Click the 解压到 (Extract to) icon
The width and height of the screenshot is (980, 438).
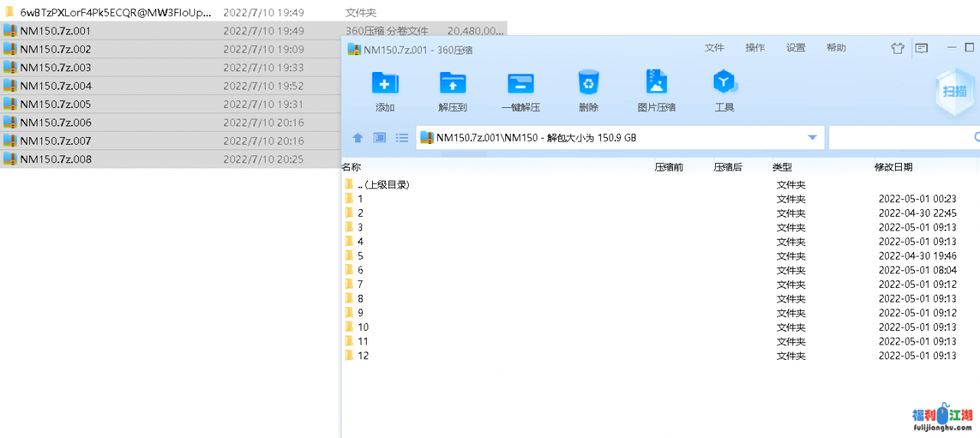click(x=452, y=84)
